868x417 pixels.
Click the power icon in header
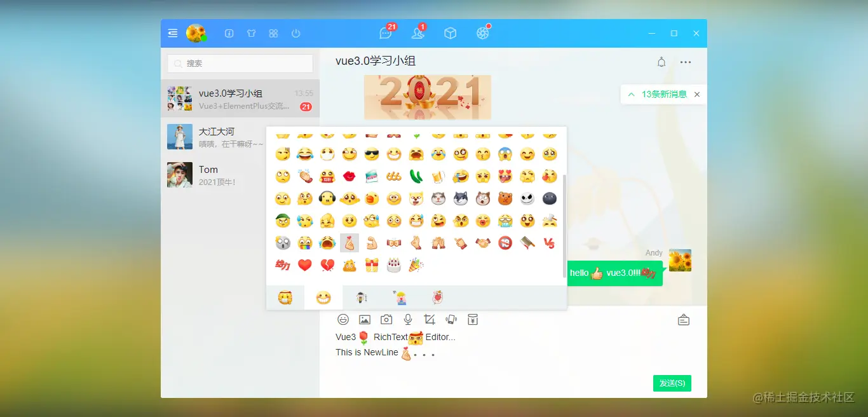(295, 33)
